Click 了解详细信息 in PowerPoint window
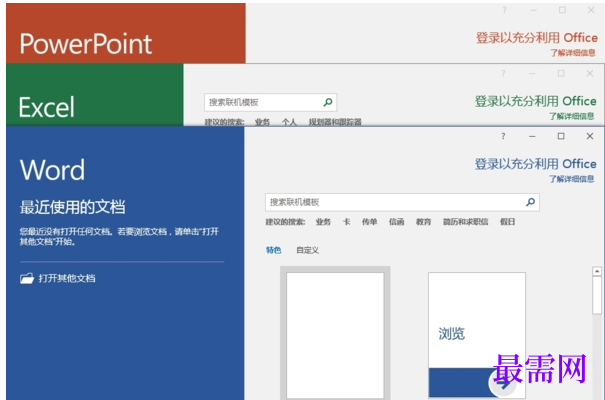This screenshot has height=400, width=605. (x=573, y=52)
